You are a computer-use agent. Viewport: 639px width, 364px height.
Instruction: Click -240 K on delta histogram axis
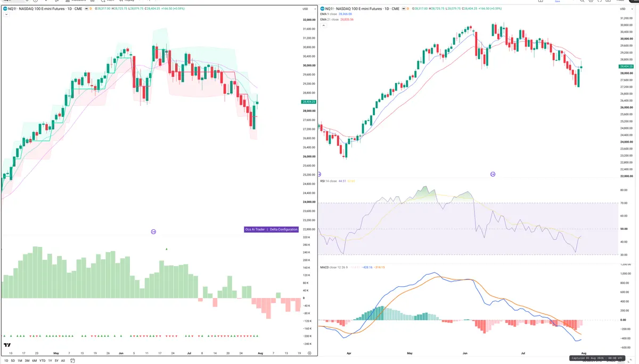click(x=306, y=344)
